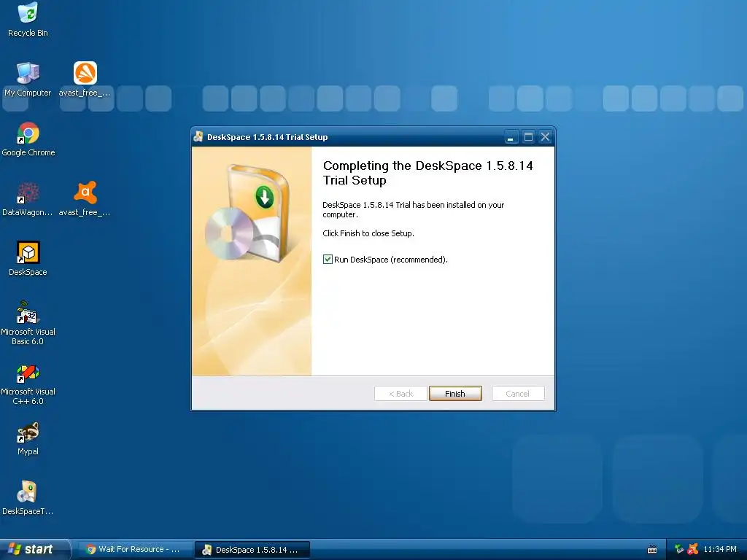Select the DataWagon desktop shortcut
Viewport: 747px width, 560px height.
click(28, 199)
